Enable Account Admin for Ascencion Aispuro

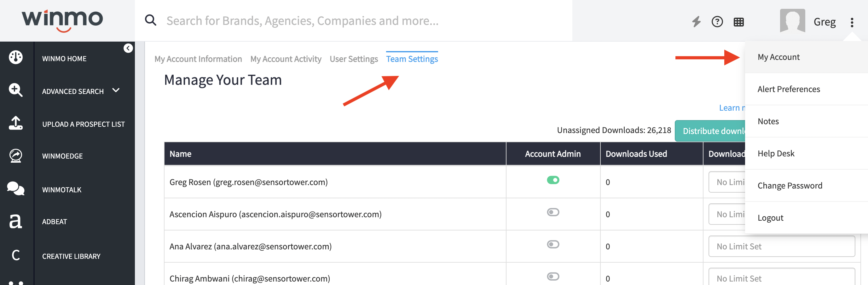553,212
